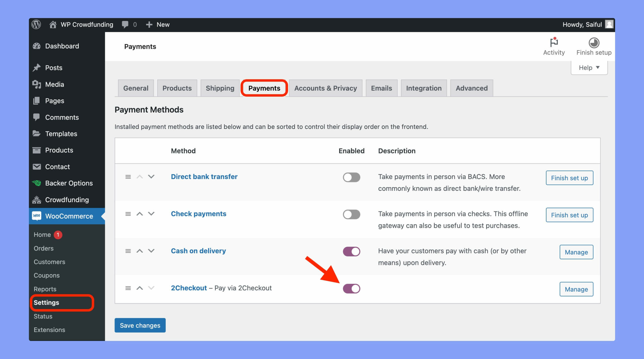Image resolution: width=644 pixels, height=359 pixels.
Task: Select the Accounts & Privacy tab
Action: pos(326,88)
